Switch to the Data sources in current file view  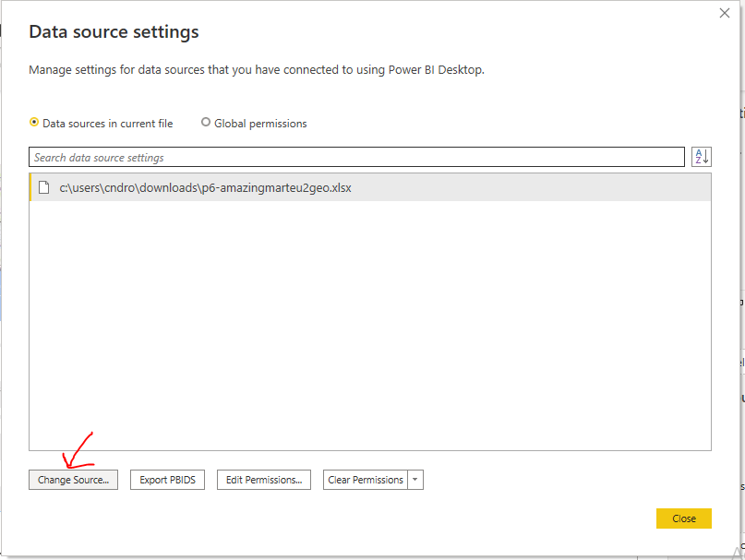34,123
